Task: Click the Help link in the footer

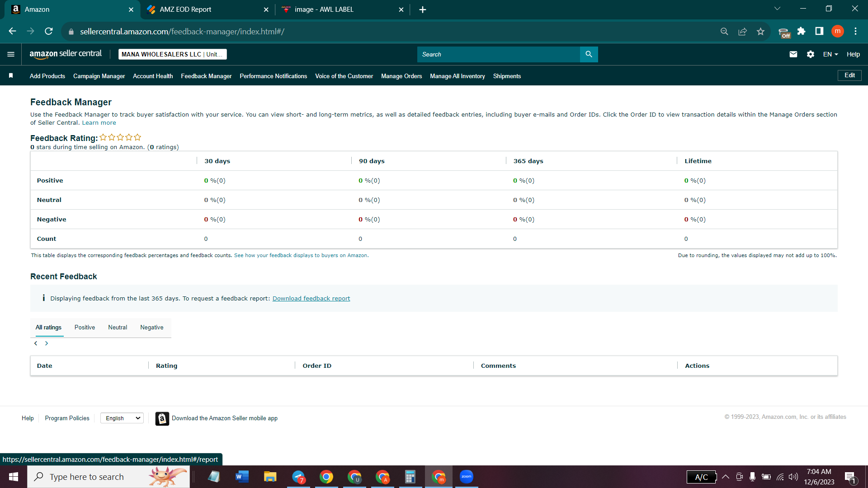Action: (28, 418)
